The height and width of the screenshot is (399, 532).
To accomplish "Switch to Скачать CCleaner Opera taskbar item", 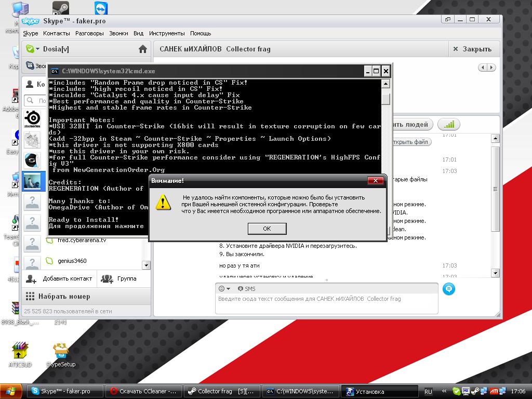I will (x=143, y=391).
